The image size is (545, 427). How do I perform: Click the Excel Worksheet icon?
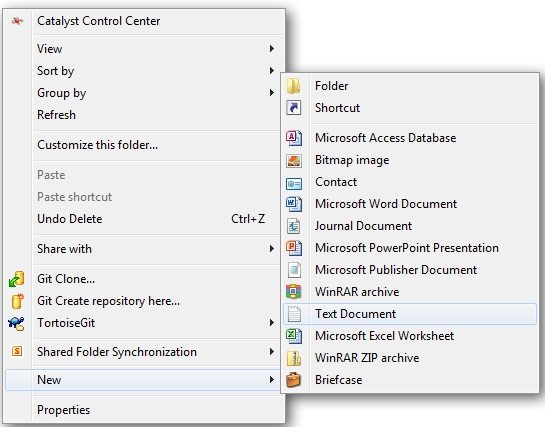click(x=294, y=336)
